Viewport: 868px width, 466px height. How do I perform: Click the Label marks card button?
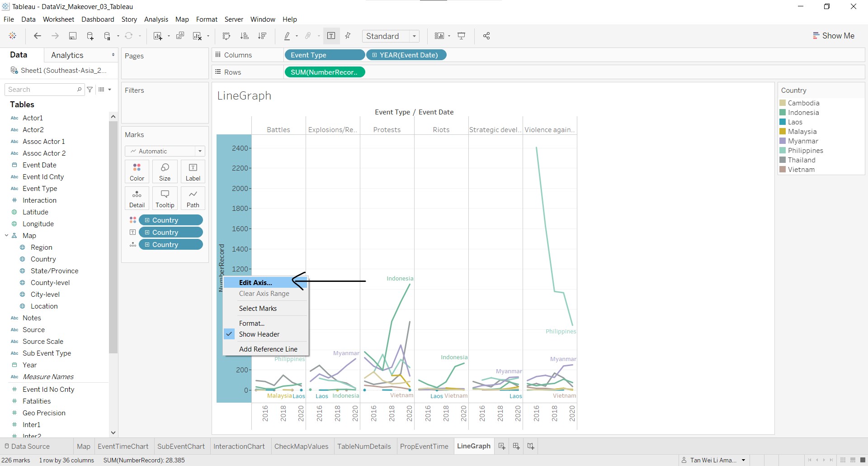[x=193, y=171]
